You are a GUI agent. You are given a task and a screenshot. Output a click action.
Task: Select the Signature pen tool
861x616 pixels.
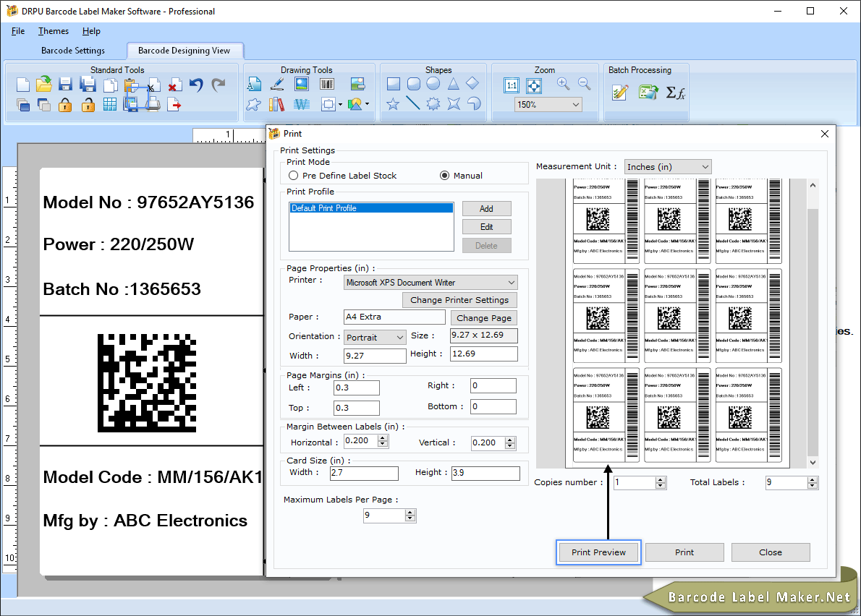coord(277,84)
